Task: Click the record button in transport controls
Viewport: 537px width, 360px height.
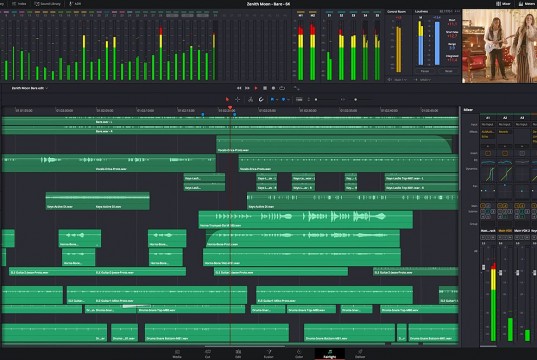Action: point(273,88)
